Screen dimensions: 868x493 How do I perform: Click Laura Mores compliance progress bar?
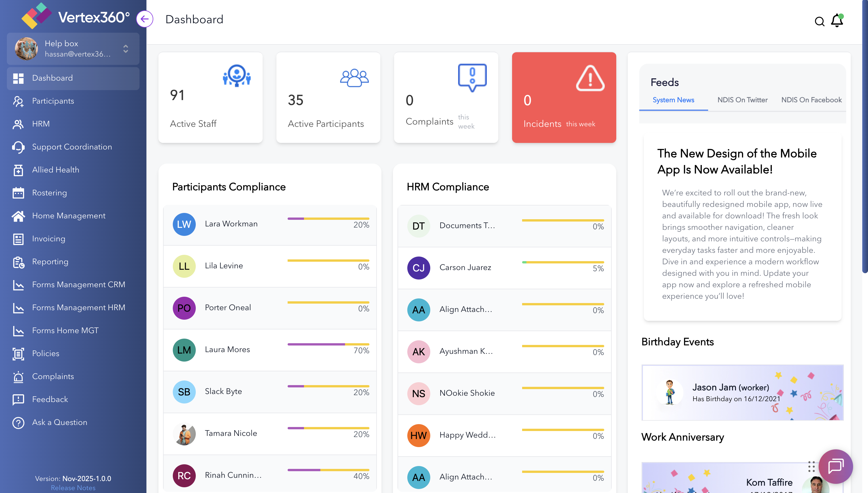pyautogui.click(x=328, y=344)
